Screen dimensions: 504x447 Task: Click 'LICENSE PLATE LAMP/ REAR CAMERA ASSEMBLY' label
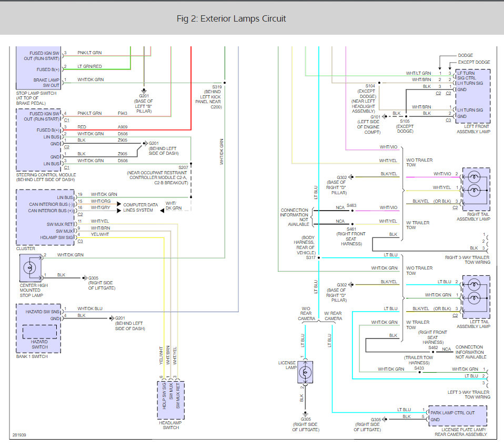click(x=461, y=432)
